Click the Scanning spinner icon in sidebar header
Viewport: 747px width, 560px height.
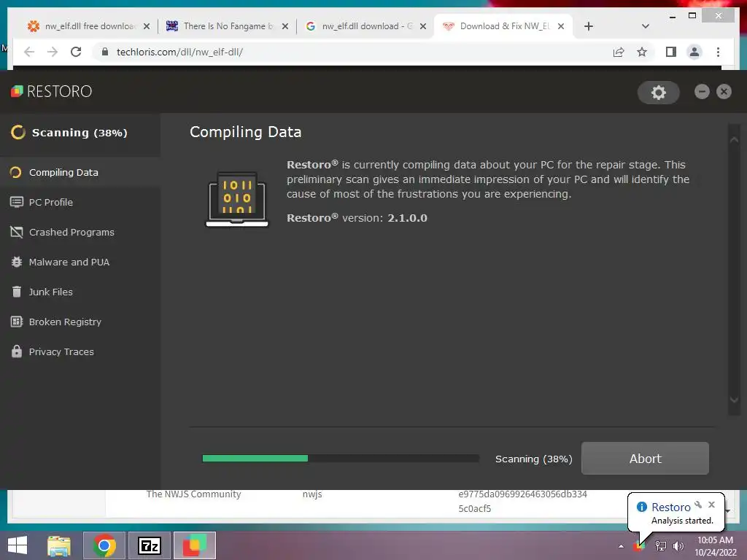tap(18, 133)
